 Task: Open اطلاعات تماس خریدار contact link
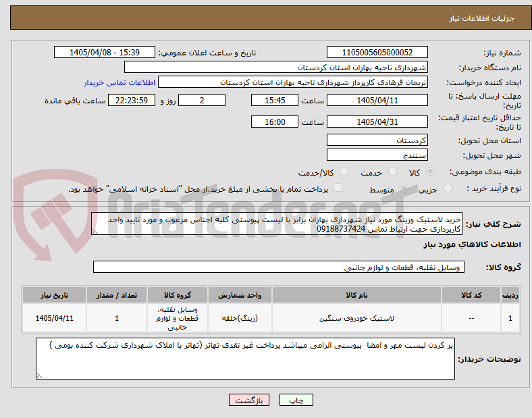point(119,82)
